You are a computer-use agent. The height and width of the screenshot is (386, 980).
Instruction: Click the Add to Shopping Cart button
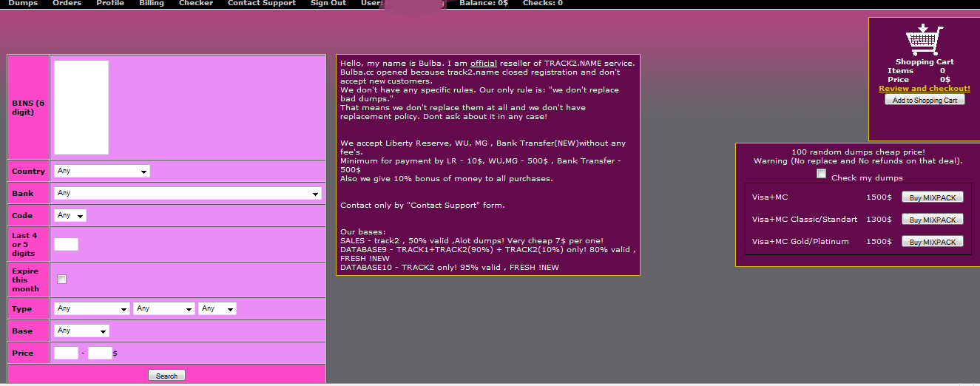coord(925,100)
